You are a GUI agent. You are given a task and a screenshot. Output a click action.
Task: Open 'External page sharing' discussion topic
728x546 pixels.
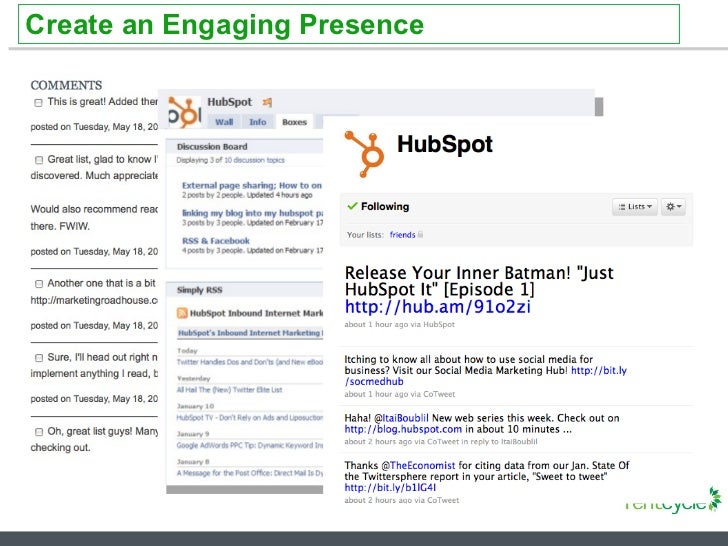pyautogui.click(x=252, y=185)
